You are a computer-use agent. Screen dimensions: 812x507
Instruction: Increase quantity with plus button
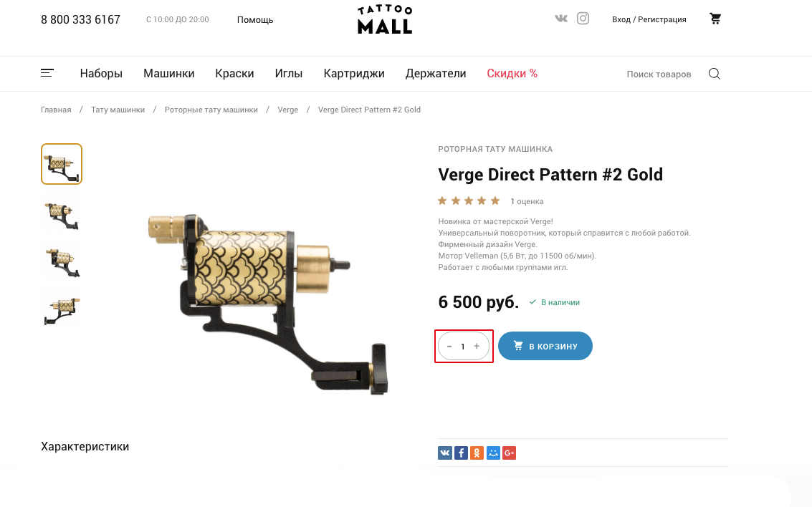[477, 346]
